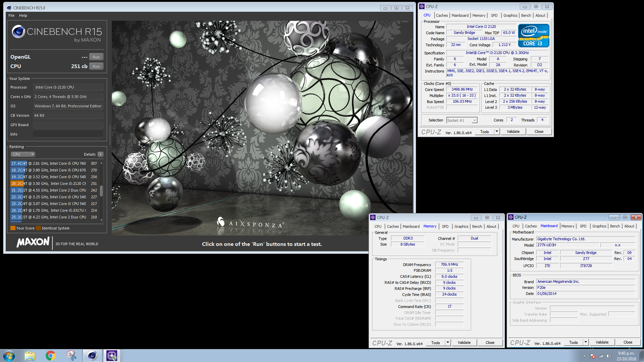The width and height of the screenshot is (644, 362).
Task: Click the Cinebench R15 sphere logo
Action: [x=18, y=32]
